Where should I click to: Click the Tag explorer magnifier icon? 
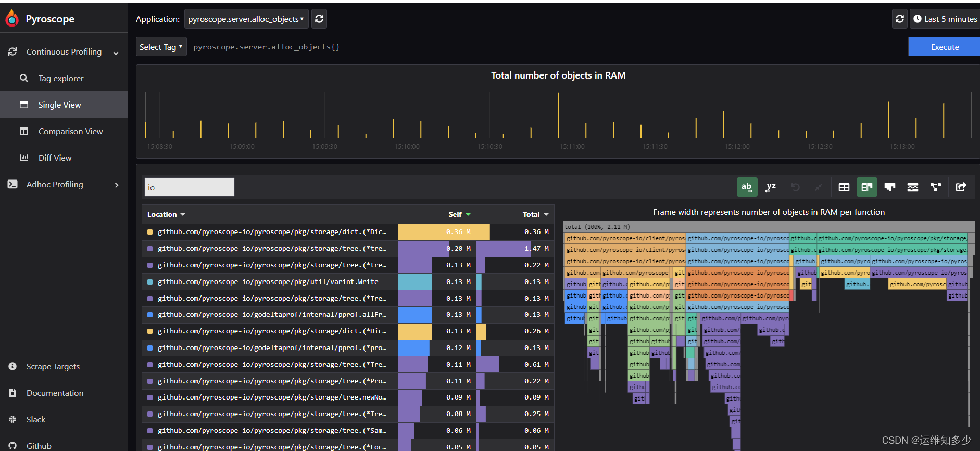(24, 78)
